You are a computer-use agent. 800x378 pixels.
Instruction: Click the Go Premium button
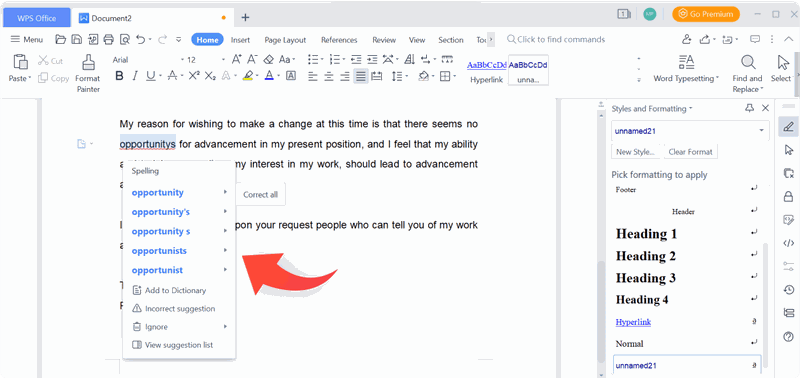(x=706, y=14)
